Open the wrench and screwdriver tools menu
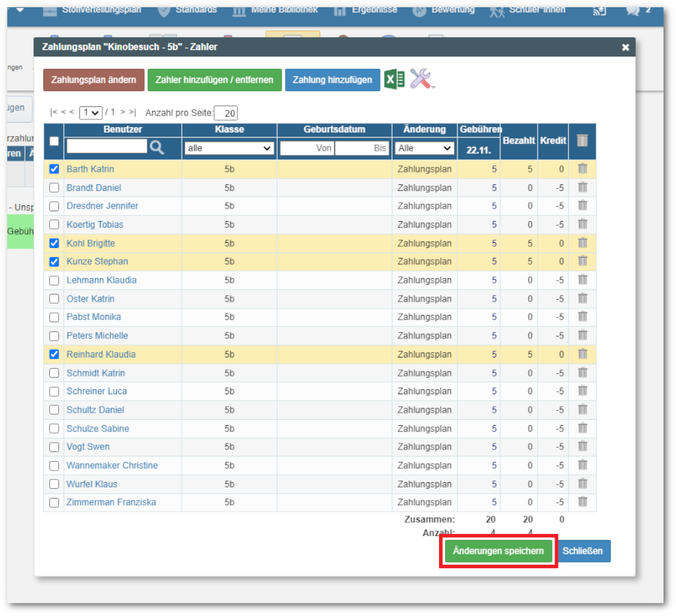Image resolution: width=676 pixels, height=616 pixels. pyautogui.click(x=421, y=79)
